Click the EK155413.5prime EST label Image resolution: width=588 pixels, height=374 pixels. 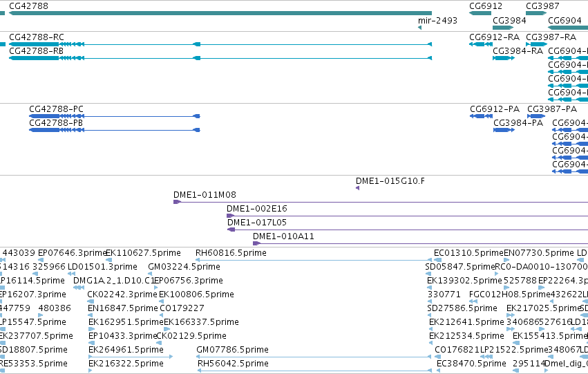point(550,336)
